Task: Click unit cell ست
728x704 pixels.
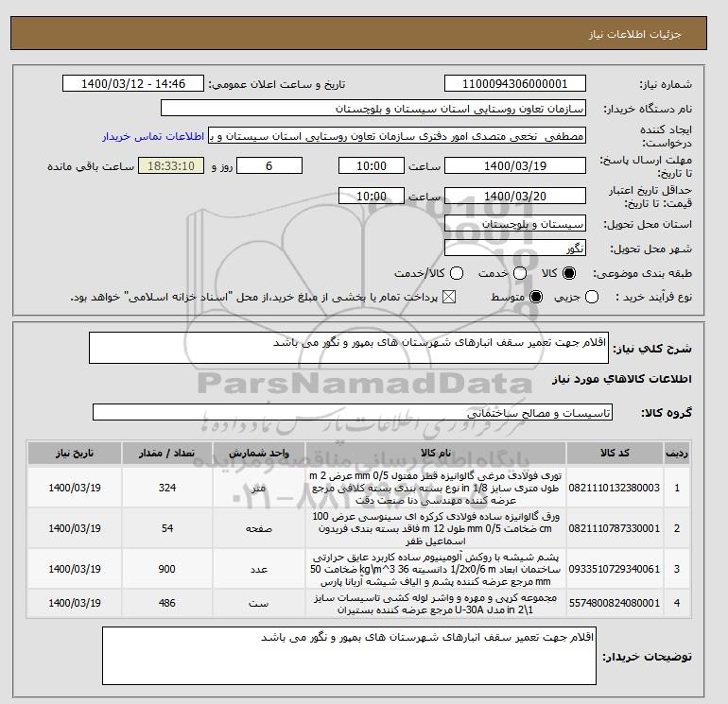Action: point(259,603)
